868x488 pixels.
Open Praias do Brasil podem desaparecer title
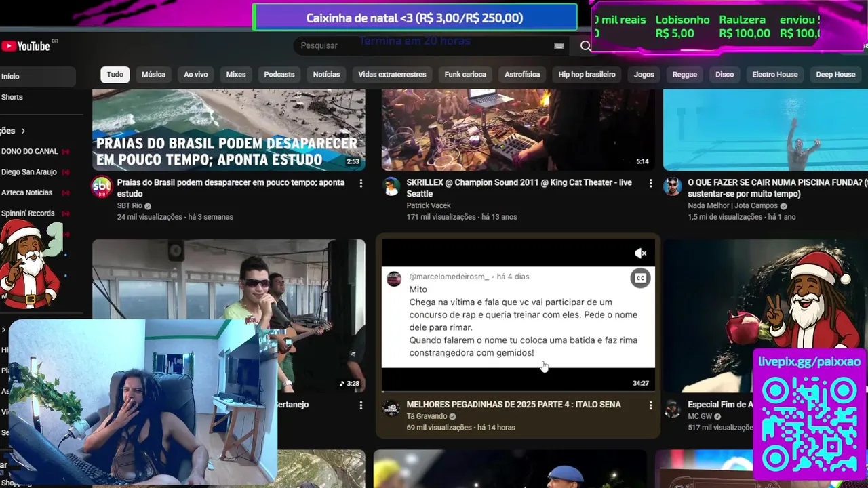(231, 188)
